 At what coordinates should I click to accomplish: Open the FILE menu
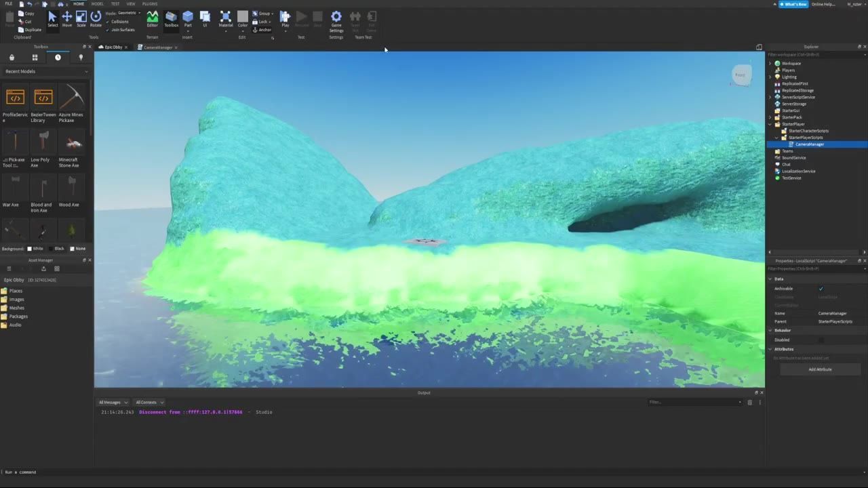(x=9, y=4)
